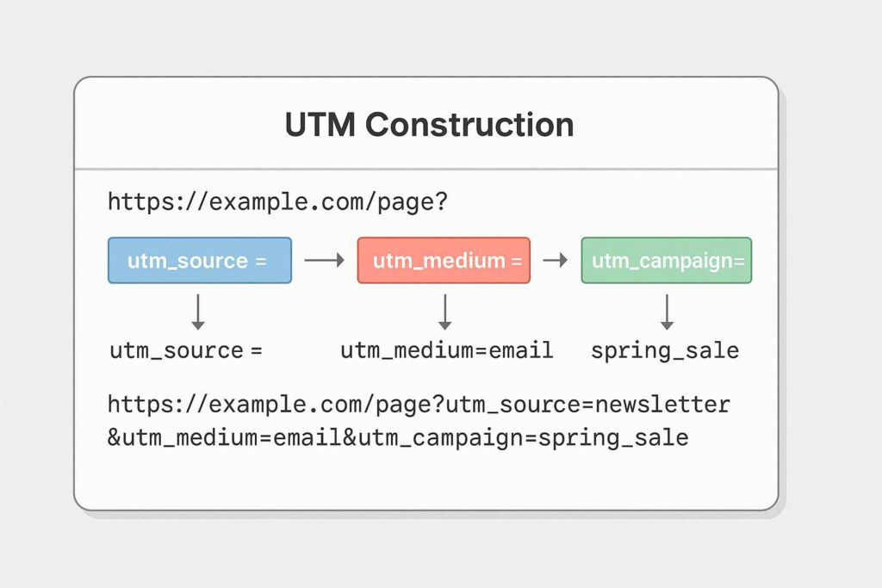The width and height of the screenshot is (882, 588).
Task: Click the down arrow under the red box
Action: tap(444, 312)
